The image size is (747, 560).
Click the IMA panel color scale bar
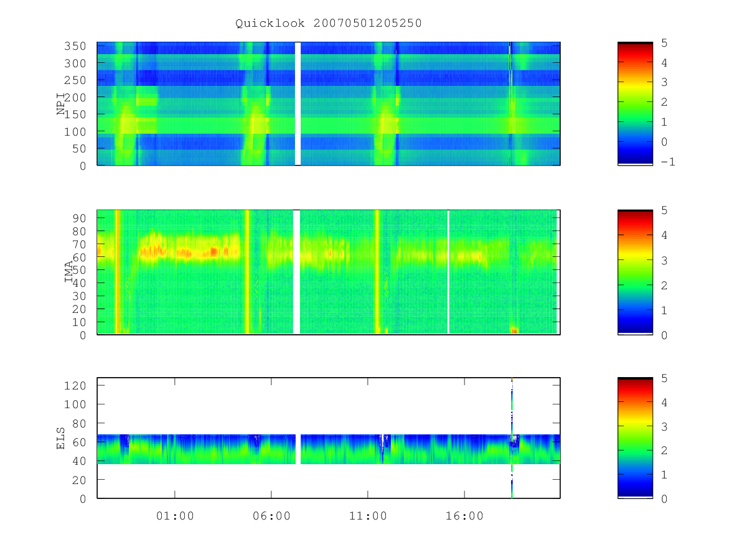click(635, 272)
